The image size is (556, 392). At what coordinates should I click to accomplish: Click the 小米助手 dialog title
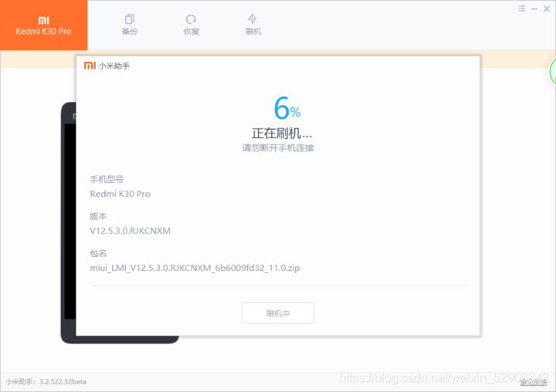tap(114, 66)
